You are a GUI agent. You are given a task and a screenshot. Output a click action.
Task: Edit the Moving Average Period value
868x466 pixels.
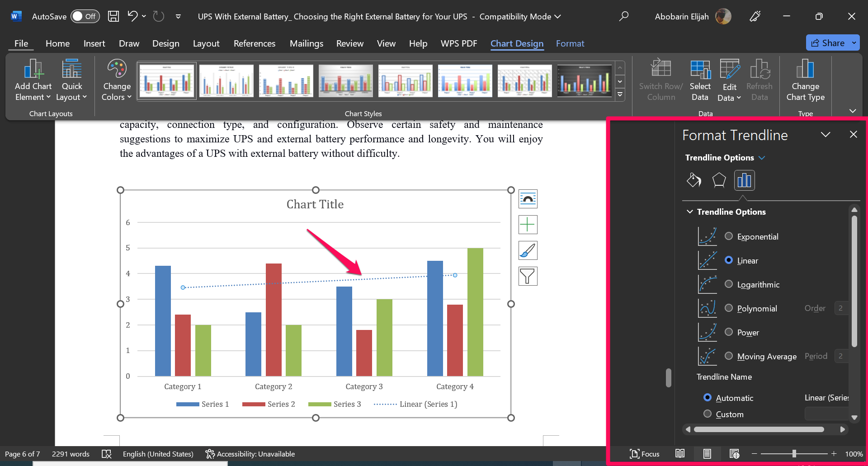pyautogui.click(x=841, y=356)
